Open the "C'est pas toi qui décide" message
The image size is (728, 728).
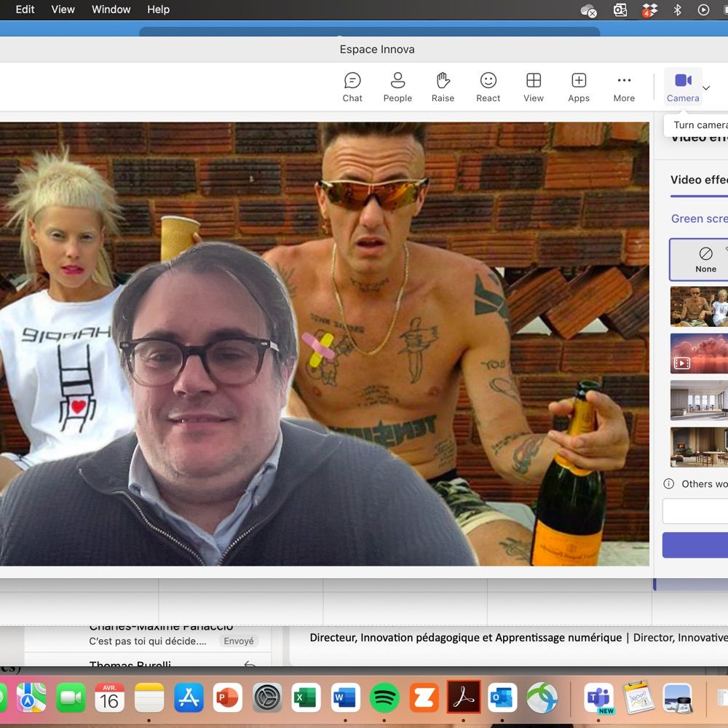pyautogui.click(x=147, y=641)
